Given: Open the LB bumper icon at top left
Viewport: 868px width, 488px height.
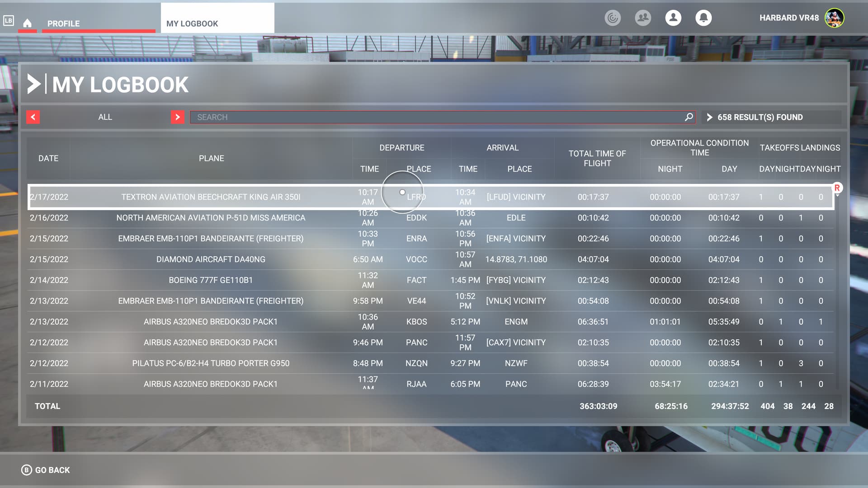Looking at the screenshot, I should (8, 20).
